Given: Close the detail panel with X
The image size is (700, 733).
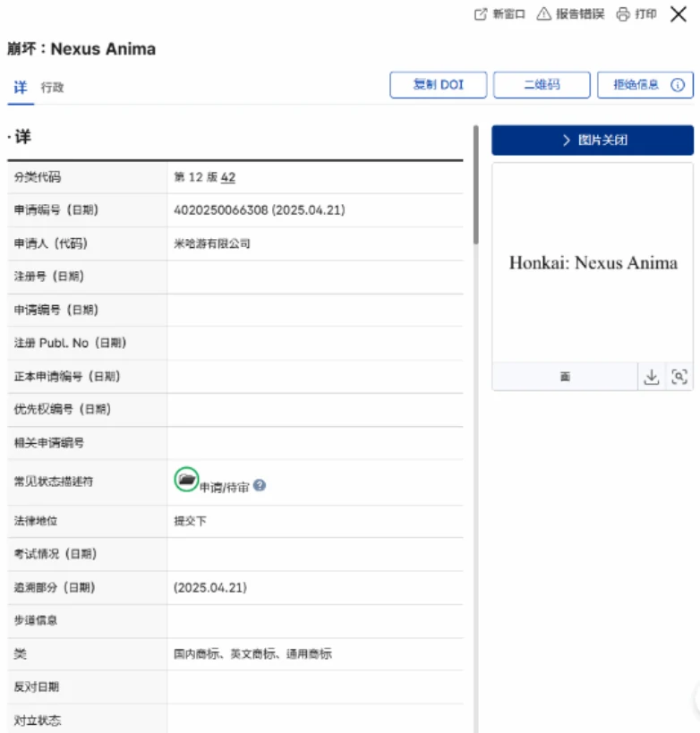Looking at the screenshot, I should click(678, 14).
